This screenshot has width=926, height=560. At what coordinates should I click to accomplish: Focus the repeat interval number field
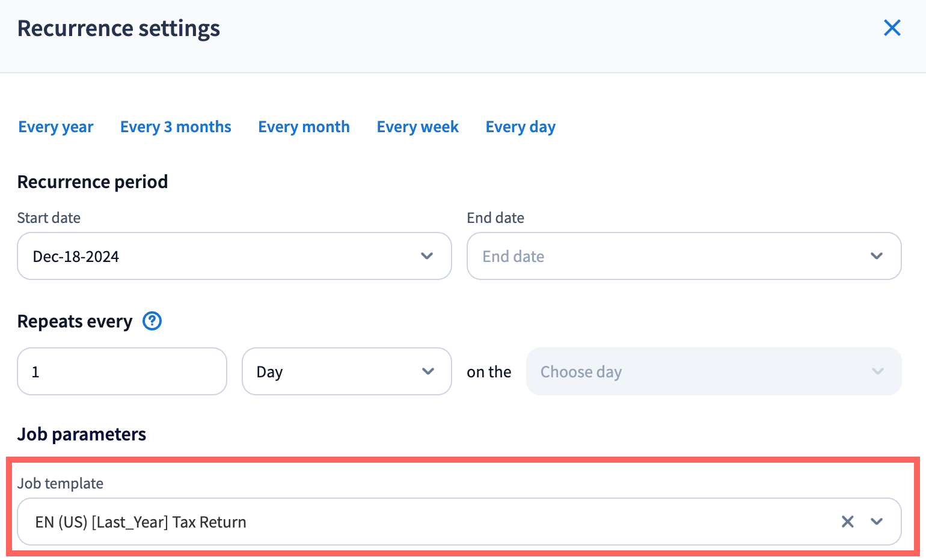tap(121, 371)
